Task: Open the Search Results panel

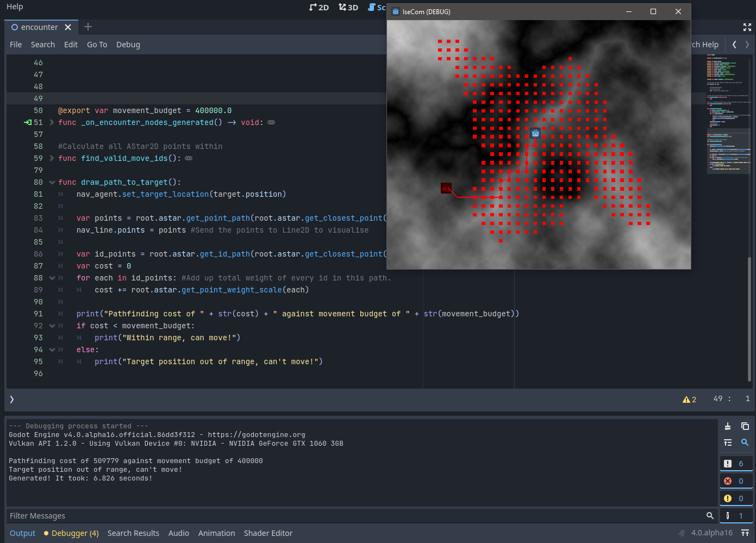Action: pos(133,533)
